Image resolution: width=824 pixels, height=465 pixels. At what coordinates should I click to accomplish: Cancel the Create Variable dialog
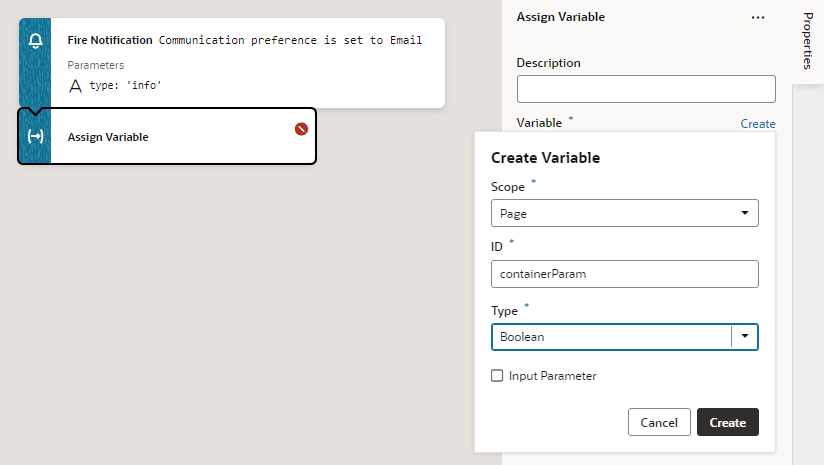[659, 422]
